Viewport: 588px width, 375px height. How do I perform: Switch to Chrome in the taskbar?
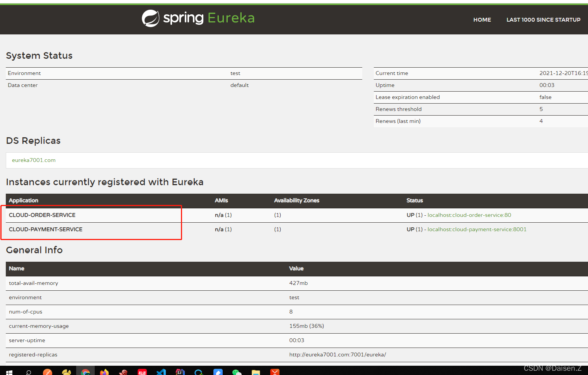click(x=85, y=372)
